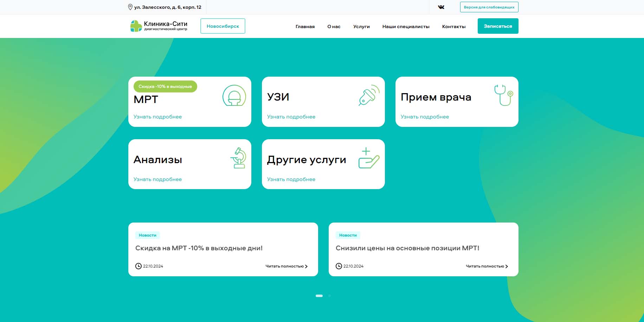Read full Снизили цены на МРТ news

pos(487,266)
